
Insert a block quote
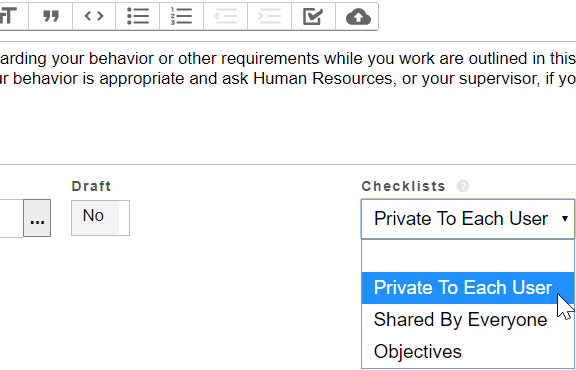tap(51, 16)
